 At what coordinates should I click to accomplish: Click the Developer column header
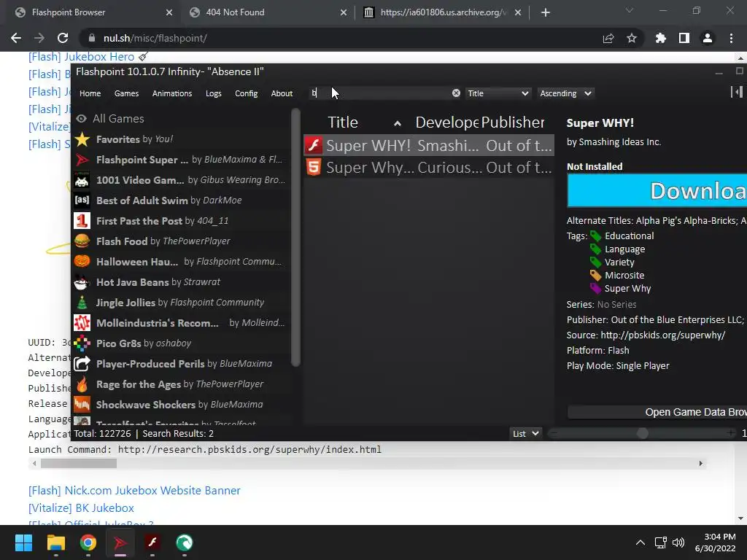pyautogui.click(x=447, y=122)
